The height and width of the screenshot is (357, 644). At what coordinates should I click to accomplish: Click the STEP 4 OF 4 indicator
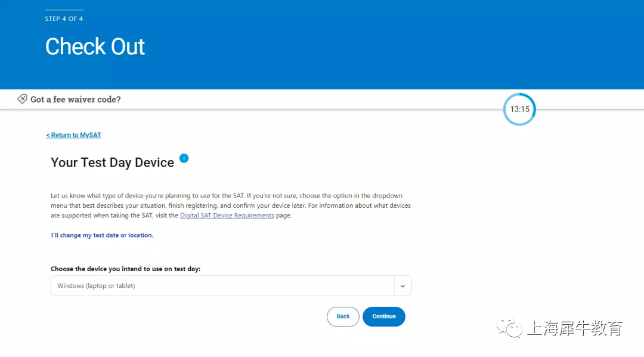(64, 19)
